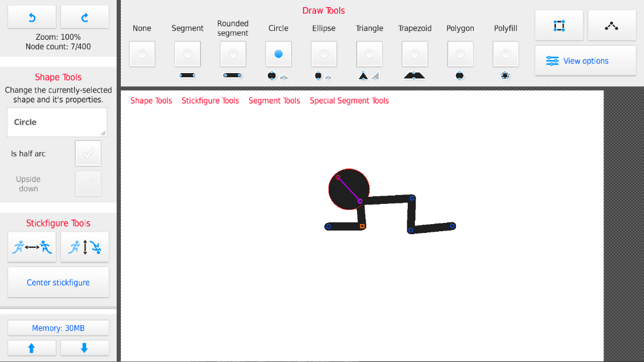Image resolution: width=644 pixels, height=362 pixels.
Task: Click the half-arc circle preview icon
Action: 284,77
